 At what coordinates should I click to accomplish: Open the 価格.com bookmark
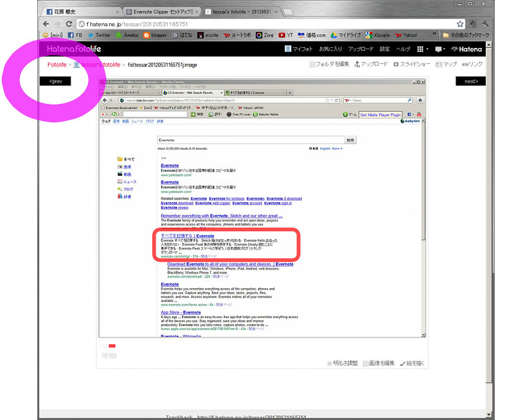click(311, 35)
